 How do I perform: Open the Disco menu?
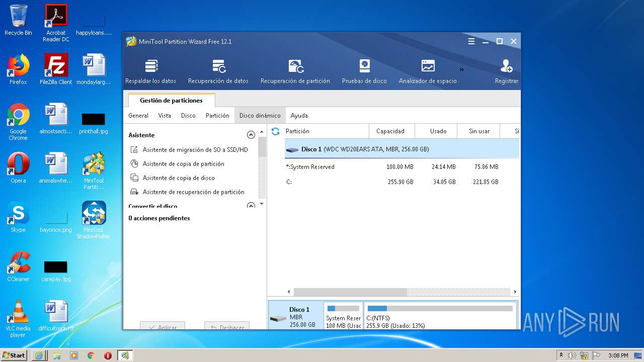coord(188,115)
